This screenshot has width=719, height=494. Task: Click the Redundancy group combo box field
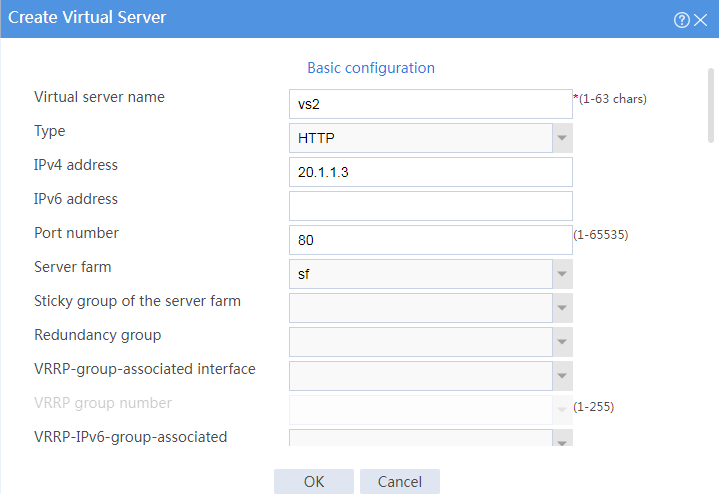[x=420, y=342]
